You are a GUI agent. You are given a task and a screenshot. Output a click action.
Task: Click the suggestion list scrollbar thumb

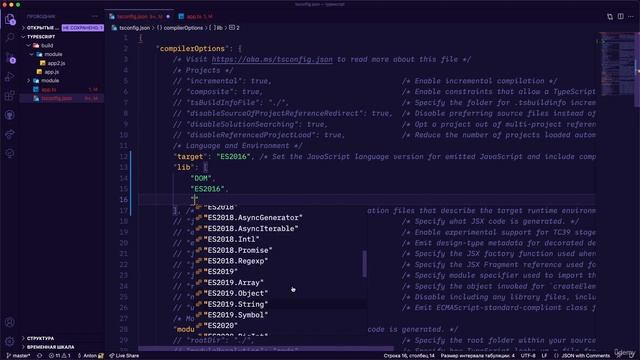pos(364,264)
